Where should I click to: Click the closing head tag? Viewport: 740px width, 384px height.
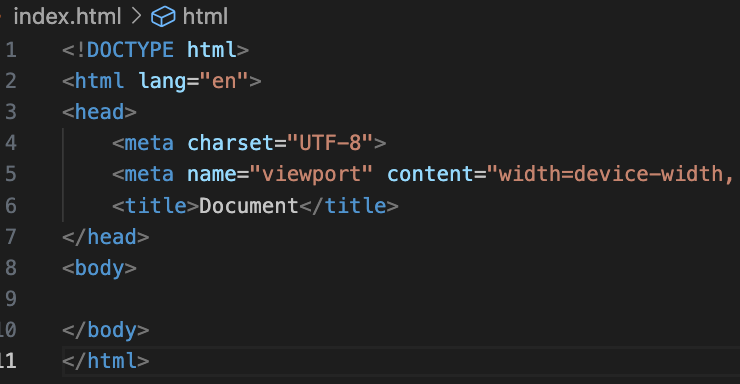(106, 237)
